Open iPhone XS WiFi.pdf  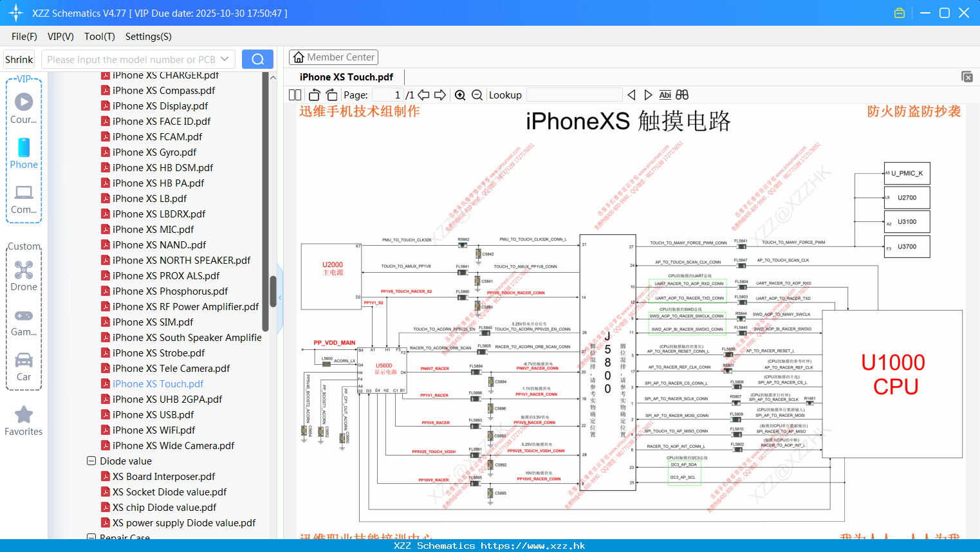click(x=154, y=430)
